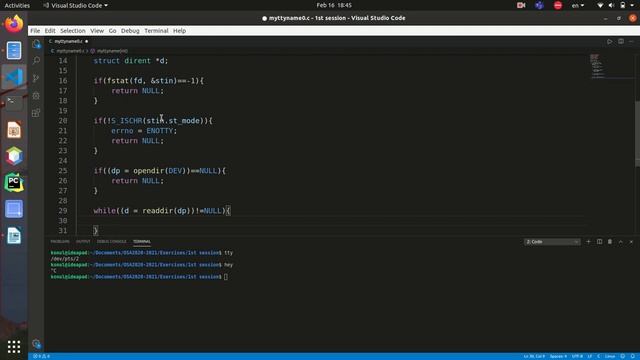
Task: Open the Manage gear at sidebar bottom
Action: tap(36, 344)
